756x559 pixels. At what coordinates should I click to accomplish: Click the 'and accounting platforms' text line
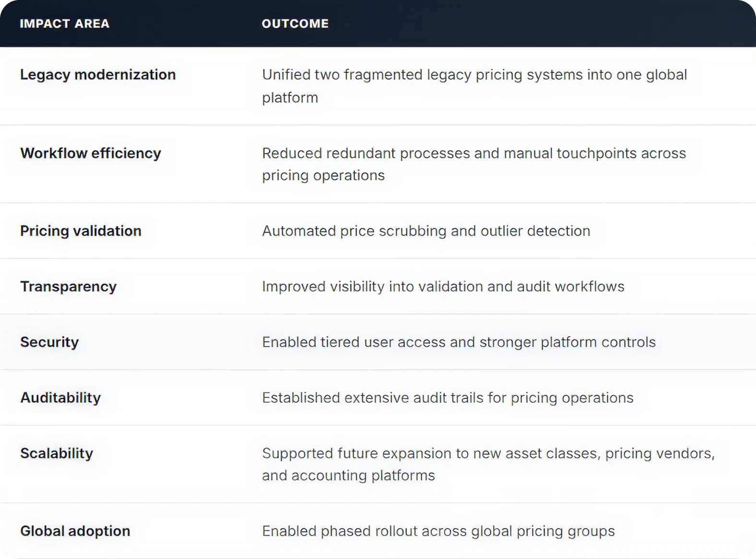348,476
